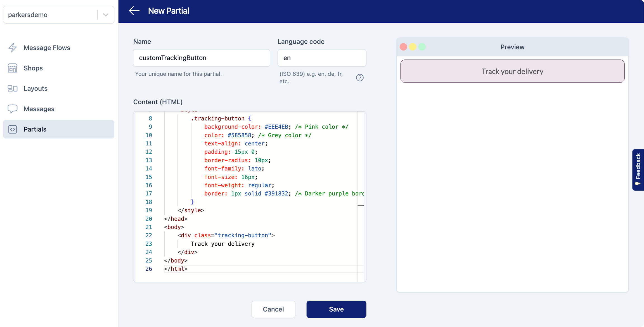
Task: Open Messages using the chat bubble icon
Action: pos(13,109)
